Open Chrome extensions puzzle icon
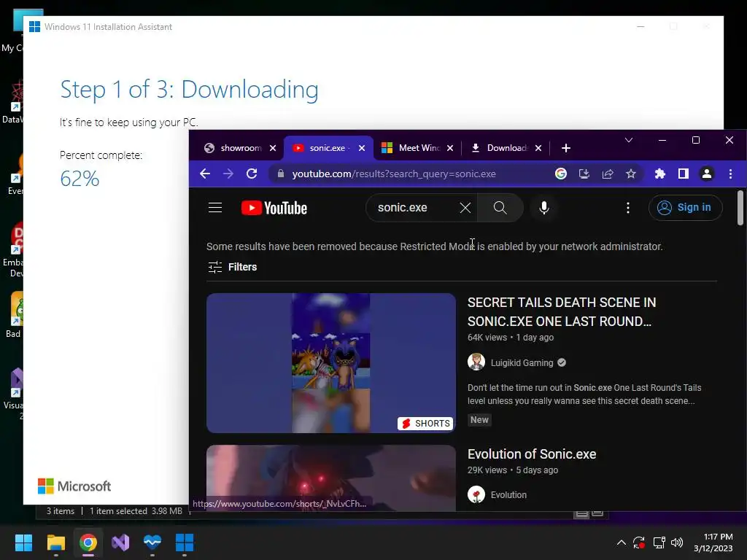This screenshot has width=747, height=560. (x=659, y=174)
